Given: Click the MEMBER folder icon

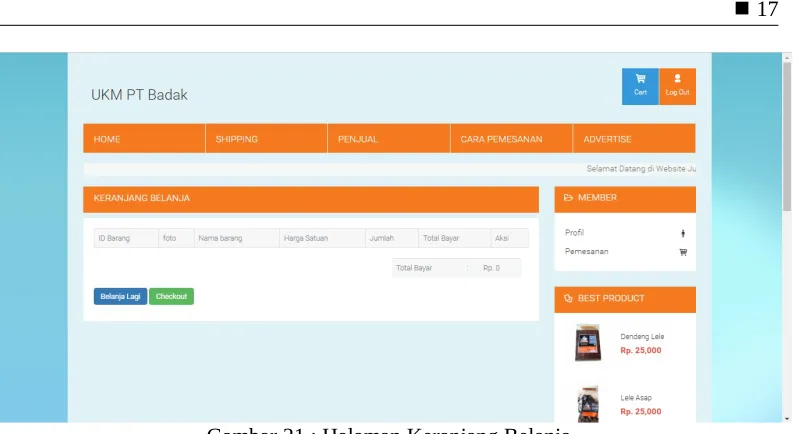Looking at the screenshot, I should pos(568,197).
